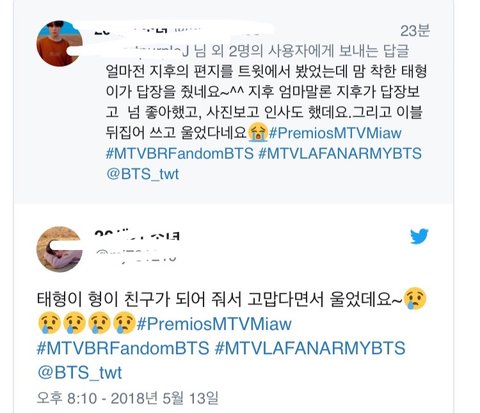The width and height of the screenshot is (480, 413).
Task: Click the blue Twitter bird logo
Action: pos(419,236)
